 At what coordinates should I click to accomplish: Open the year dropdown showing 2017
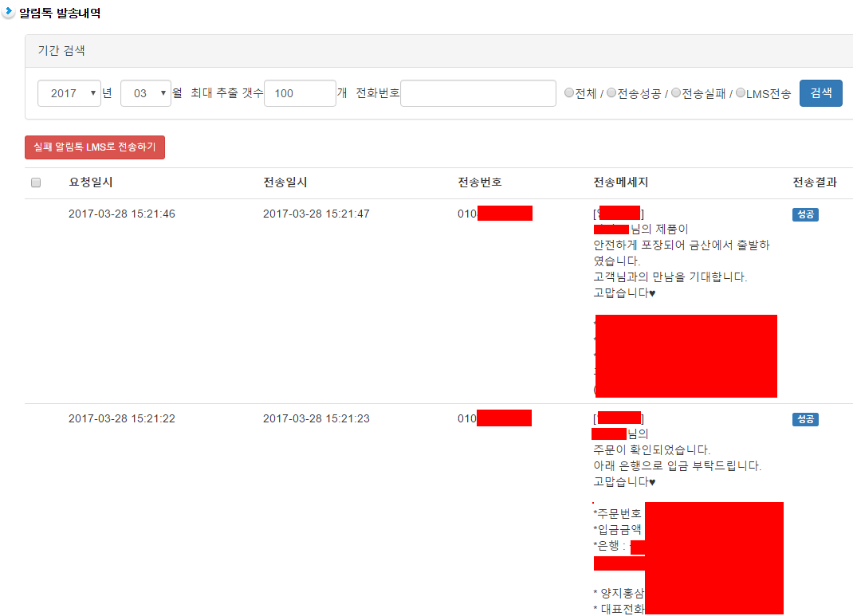(x=69, y=93)
